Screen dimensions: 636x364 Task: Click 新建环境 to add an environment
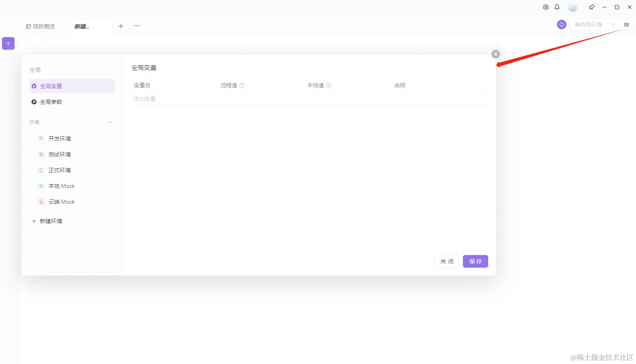pos(47,221)
